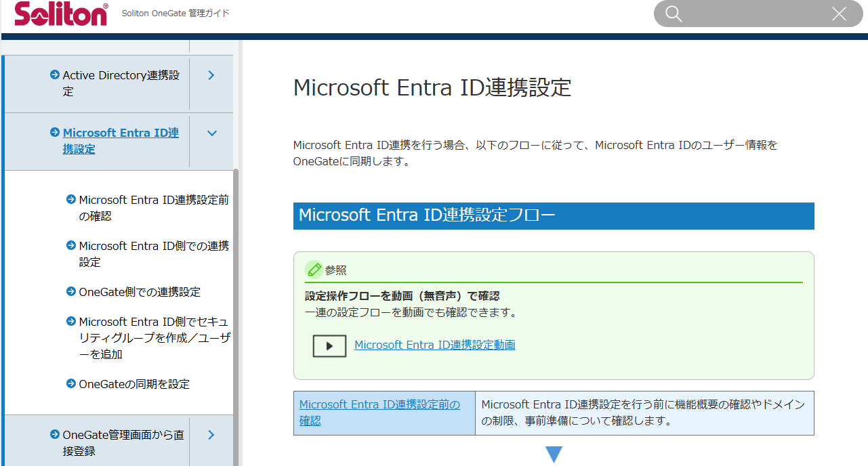Open OneGate管理画面から直接登録 sidebar item

coord(123,443)
